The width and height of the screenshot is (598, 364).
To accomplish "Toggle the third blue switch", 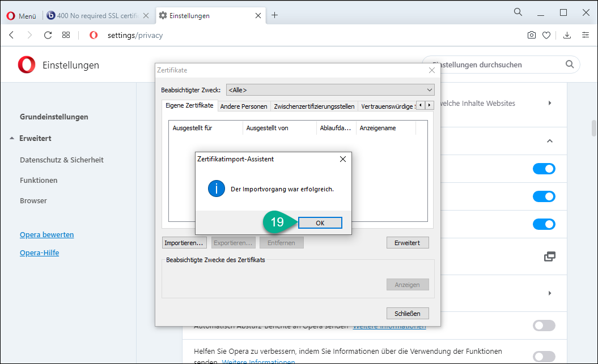I will 544,224.
